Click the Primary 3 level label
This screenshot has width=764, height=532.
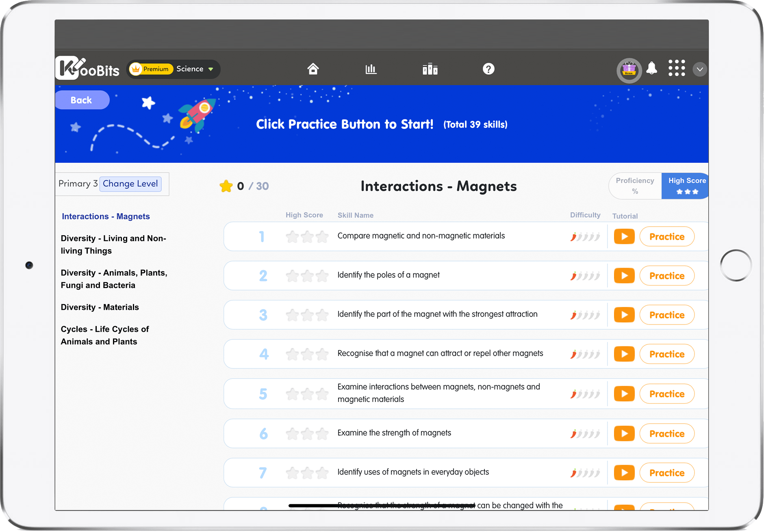pyautogui.click(x=78, y=184)
